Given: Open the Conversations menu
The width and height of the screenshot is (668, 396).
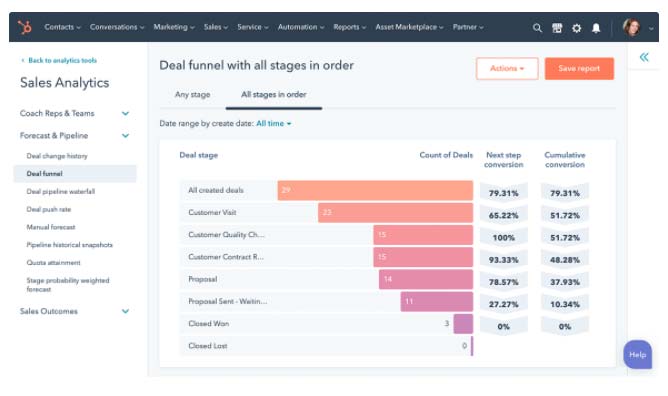Looking at the screenshot, I should (117, 27).
